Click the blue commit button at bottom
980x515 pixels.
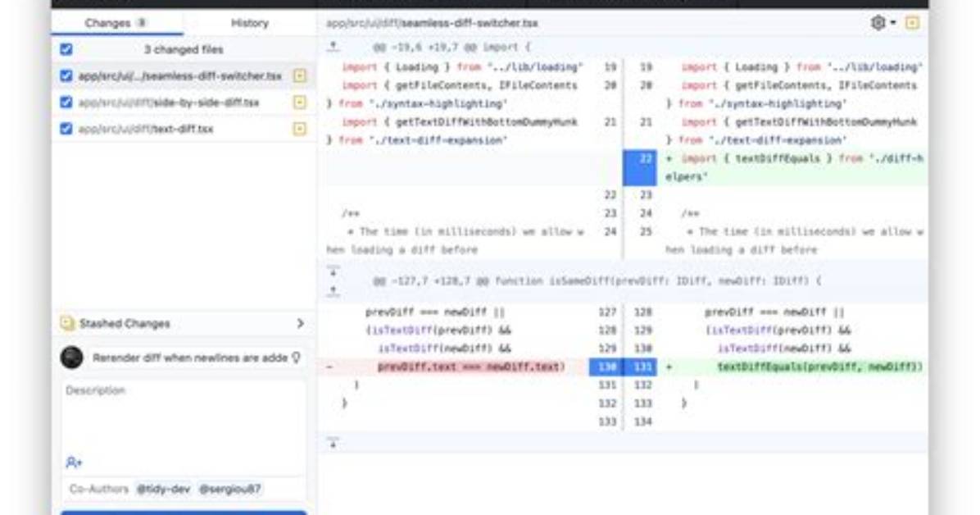coord(184,513)
